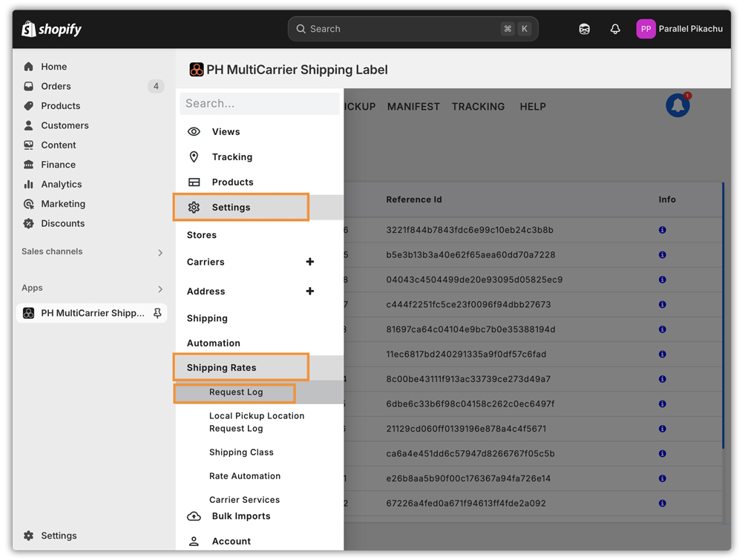The image size is (742, 560).
Task: Open Automation in the settings submenu
Action: tap(214, 343)
